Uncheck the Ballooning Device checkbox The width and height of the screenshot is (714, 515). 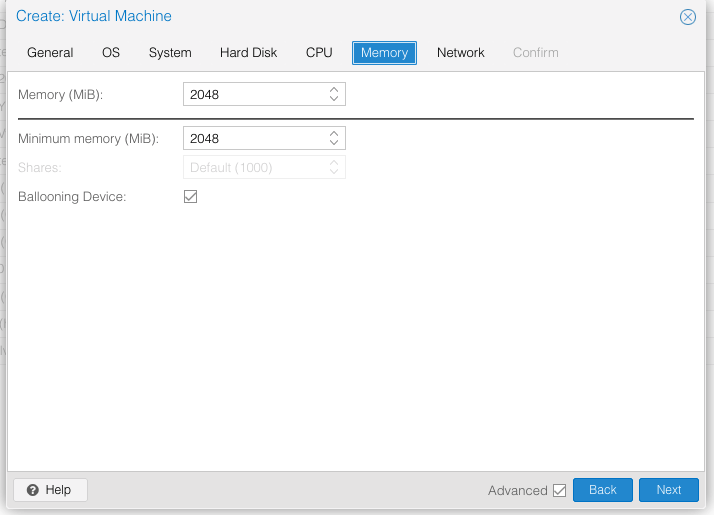click(x=190, y=197)
